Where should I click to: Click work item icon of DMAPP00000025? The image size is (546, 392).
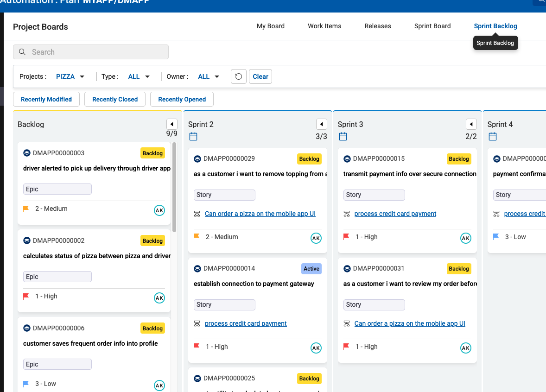(197, 379)
